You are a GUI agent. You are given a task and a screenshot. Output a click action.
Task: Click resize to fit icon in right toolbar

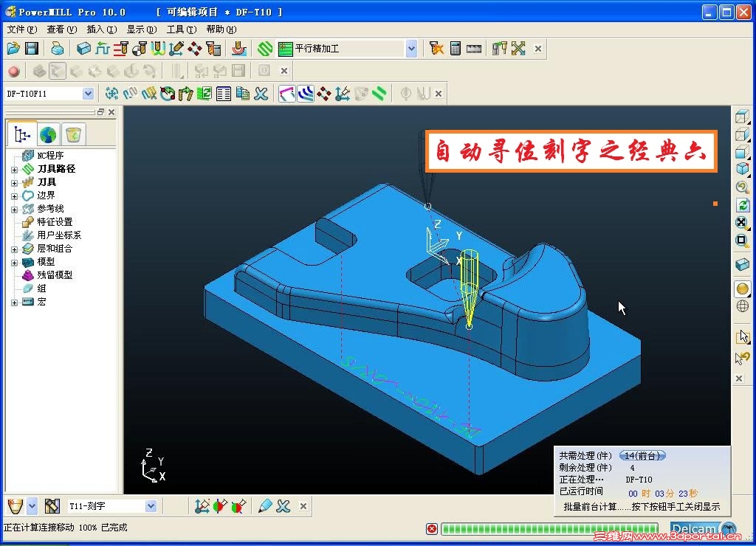(x=743, y=222)
